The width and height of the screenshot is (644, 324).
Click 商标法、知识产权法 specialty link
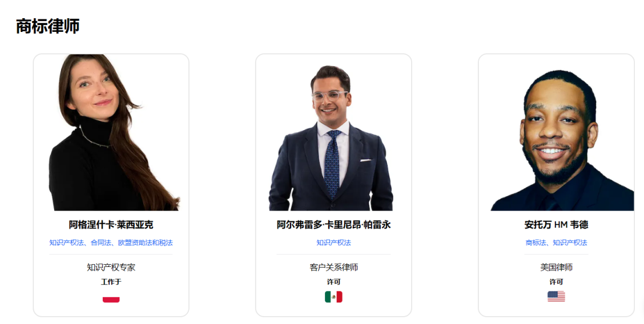pyautogui.click(x=556, y=242)
